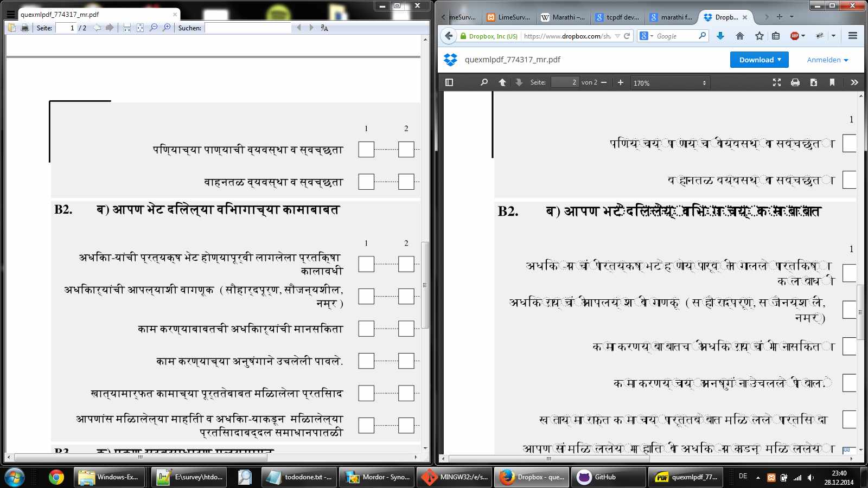Click the open file icon in the left PDF viewer
Screen dimensions: 868x488
pos(12,28)
